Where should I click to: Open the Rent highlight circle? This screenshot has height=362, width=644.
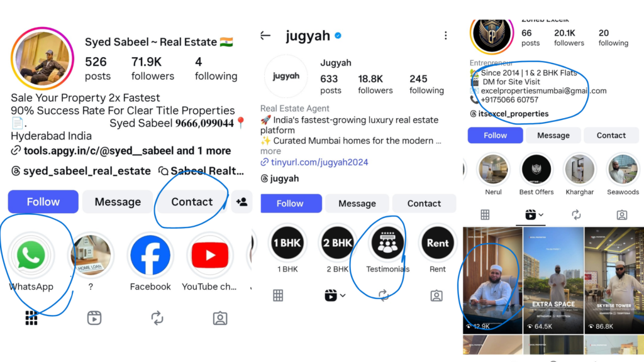438,243
